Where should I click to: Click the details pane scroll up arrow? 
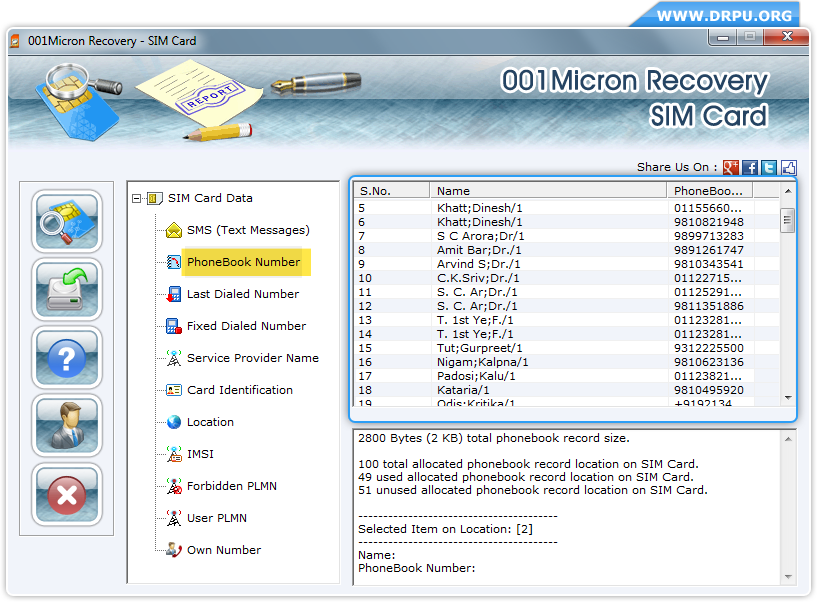[x=788, y=439]
